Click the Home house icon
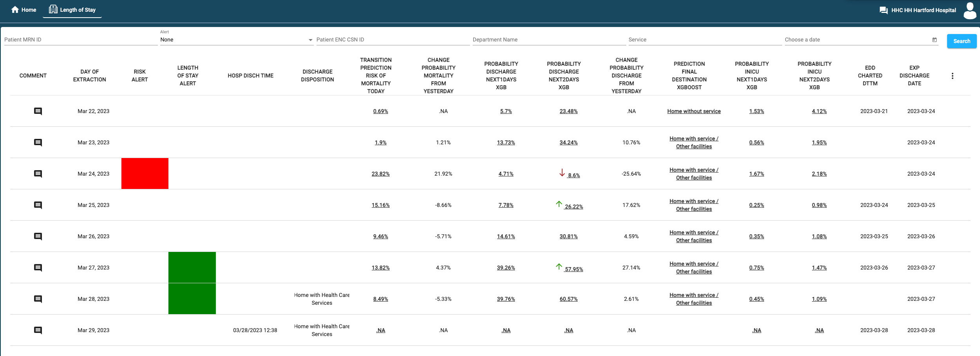Viewport: 980px width, 356px height. tap(15, 10)
